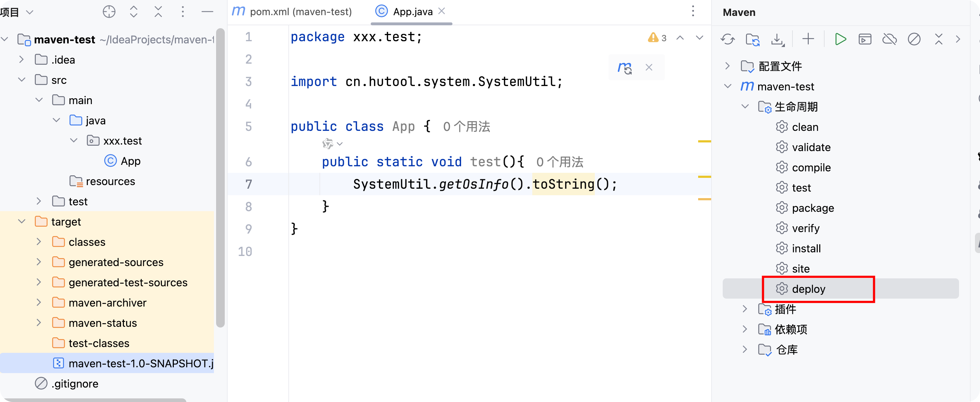Expand the .idea folder

[x=21, y=59]
